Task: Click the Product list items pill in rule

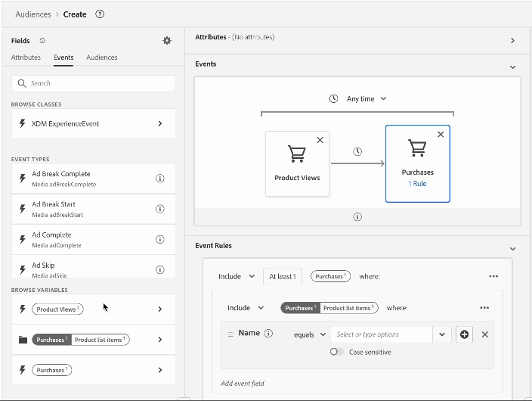Action: 349,308
